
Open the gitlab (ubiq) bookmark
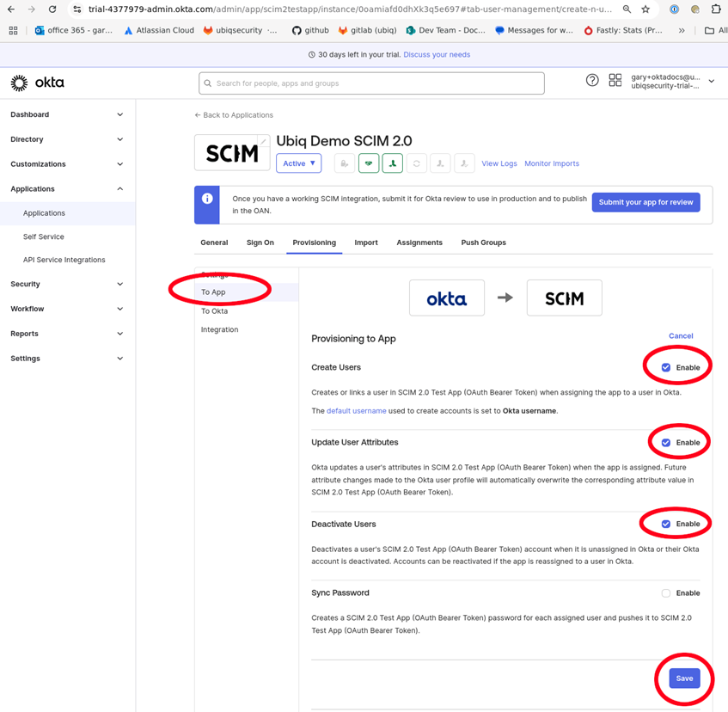[x=367, y=30]
